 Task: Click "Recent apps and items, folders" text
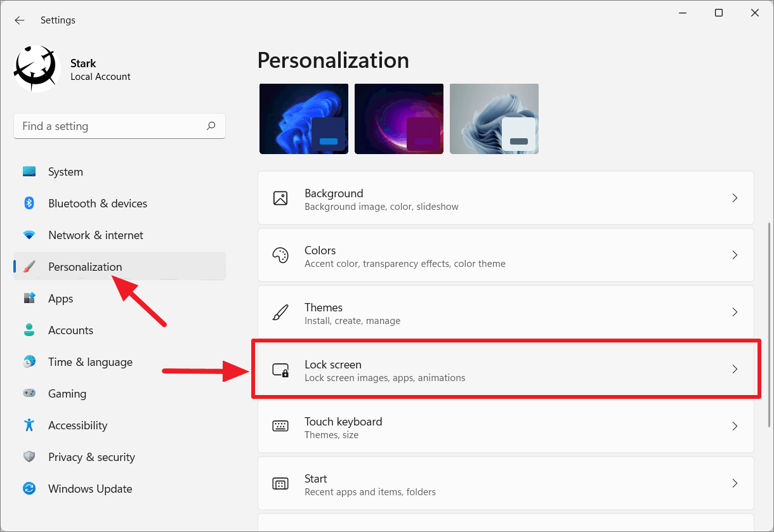click(370, 492)
